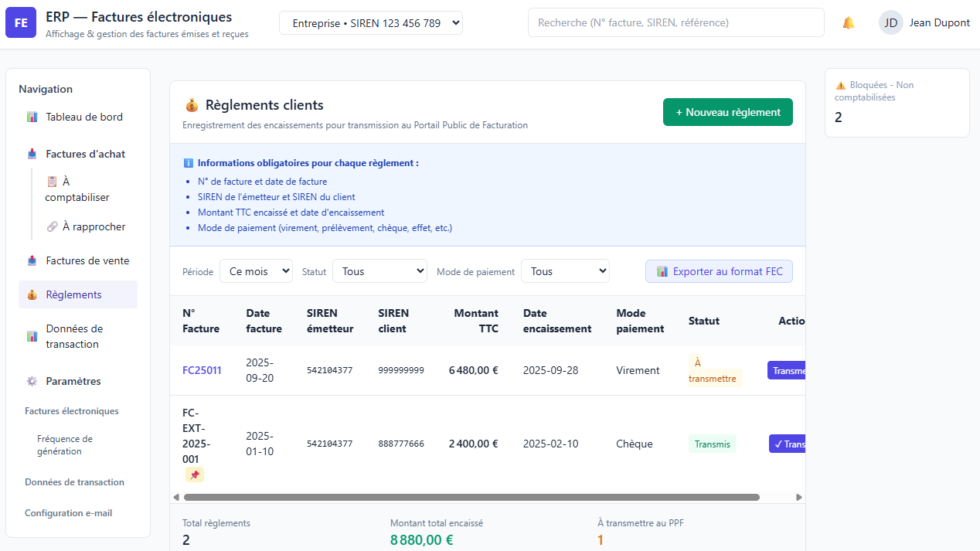Open invoice link FC25011
Image resolution: width=980 pixels, height=551 pixels.
pyautogui.click(x=202, y=370)
